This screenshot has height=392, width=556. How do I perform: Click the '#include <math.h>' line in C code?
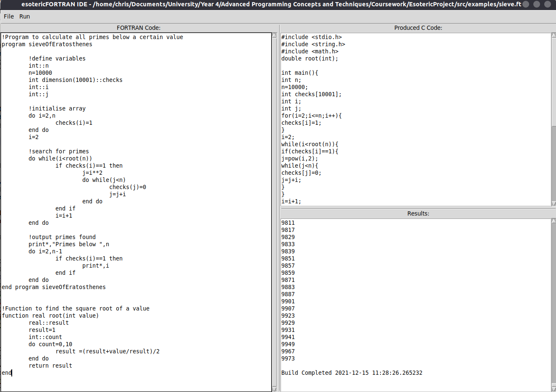(x=309, y=51)
